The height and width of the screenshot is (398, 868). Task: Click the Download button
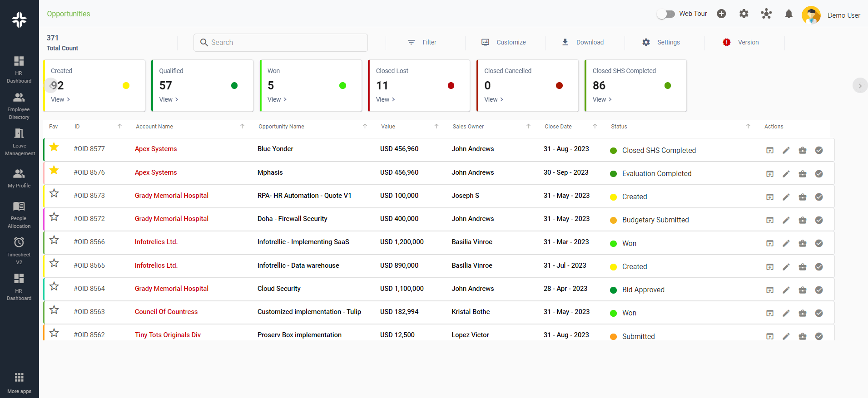coord(583,42)
